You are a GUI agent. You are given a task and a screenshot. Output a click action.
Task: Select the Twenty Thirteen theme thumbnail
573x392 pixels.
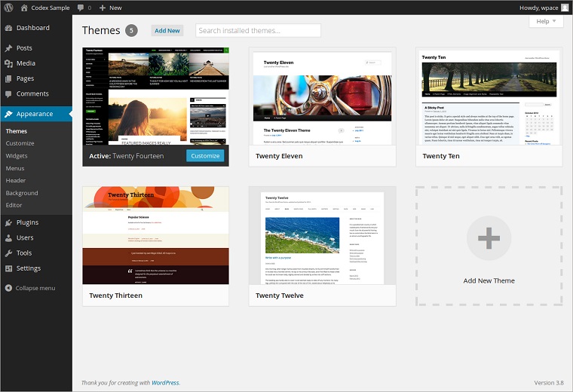[x=155, y=235]
